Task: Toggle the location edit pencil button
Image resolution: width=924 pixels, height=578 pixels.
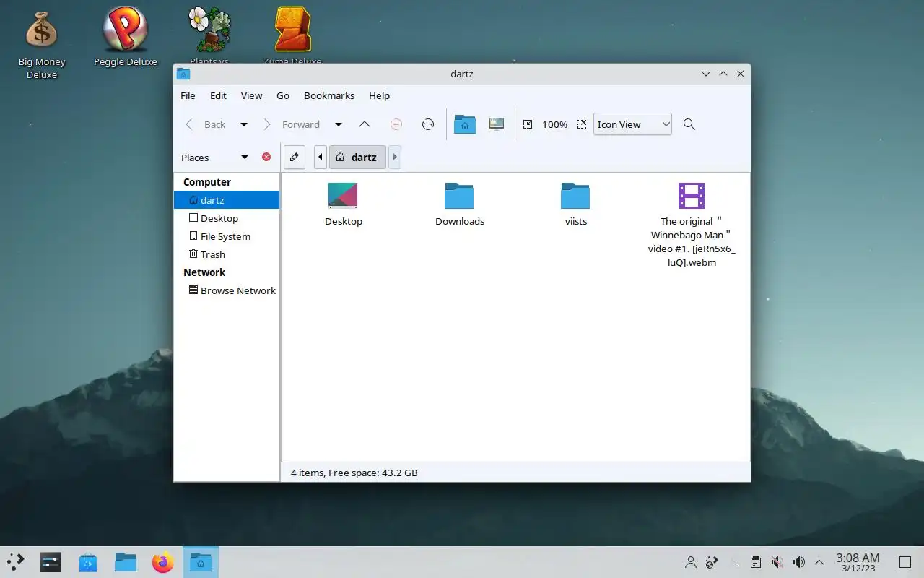Action: [x=294, y=157]
